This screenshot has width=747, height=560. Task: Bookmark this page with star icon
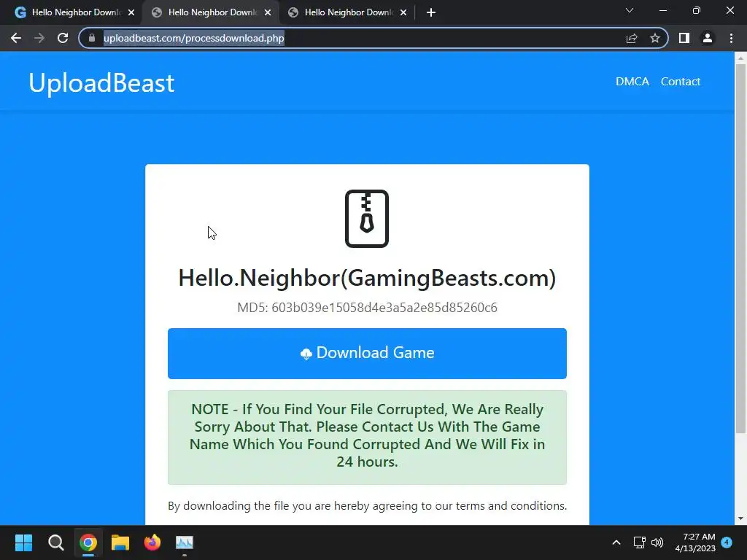[x=655, y=38]
